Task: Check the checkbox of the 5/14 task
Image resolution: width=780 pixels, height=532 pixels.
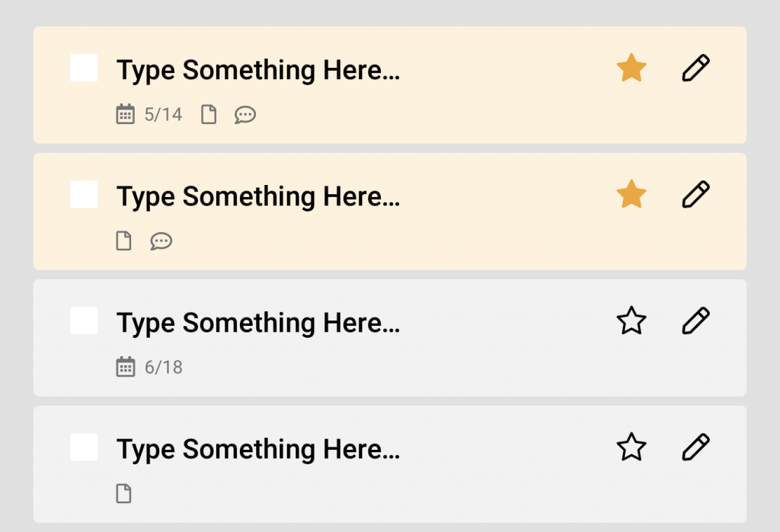Action: 84,68
